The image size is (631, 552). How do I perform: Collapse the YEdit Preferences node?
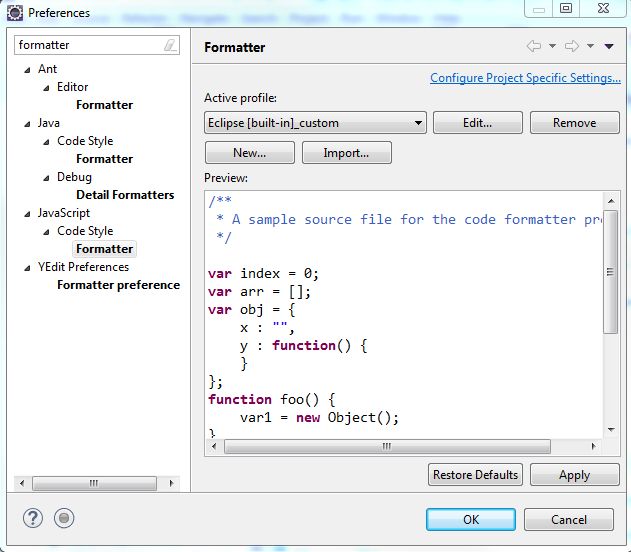pos(27,268)
